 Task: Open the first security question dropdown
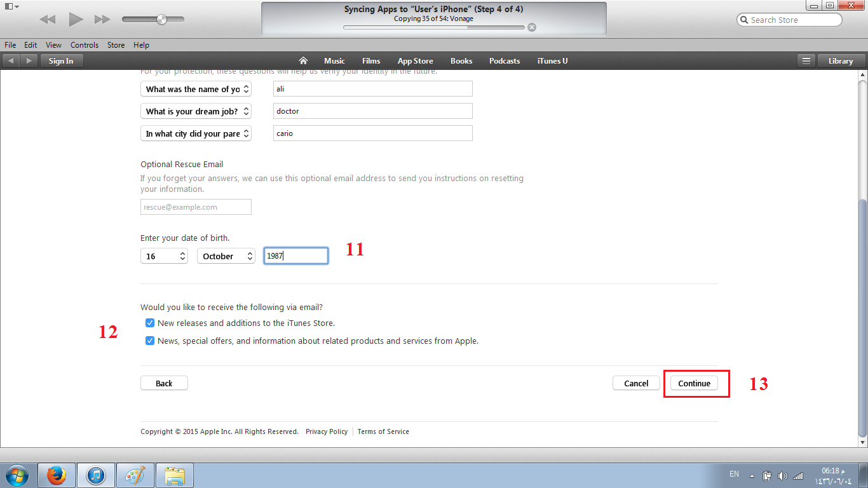point(196,89)
